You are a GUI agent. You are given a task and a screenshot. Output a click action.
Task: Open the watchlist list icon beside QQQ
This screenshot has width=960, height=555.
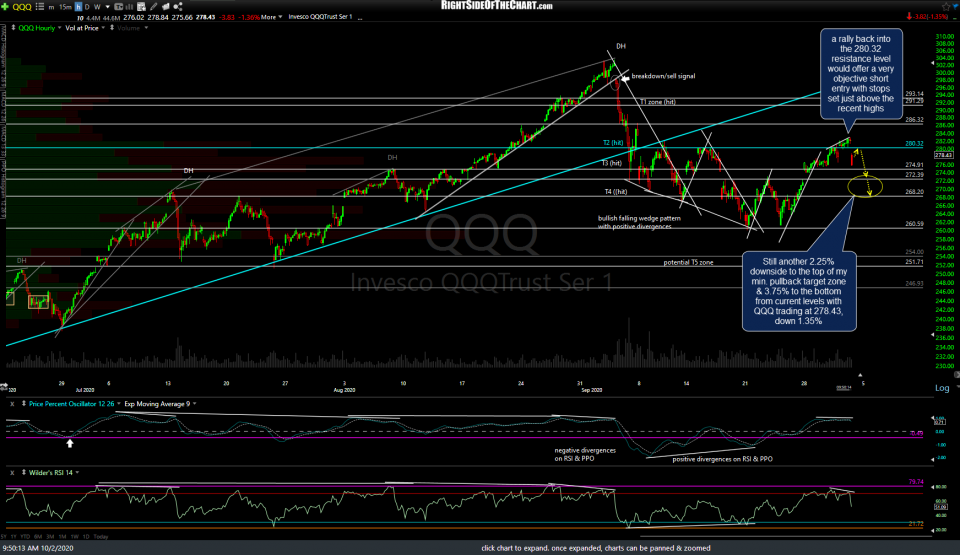[40, 7]
